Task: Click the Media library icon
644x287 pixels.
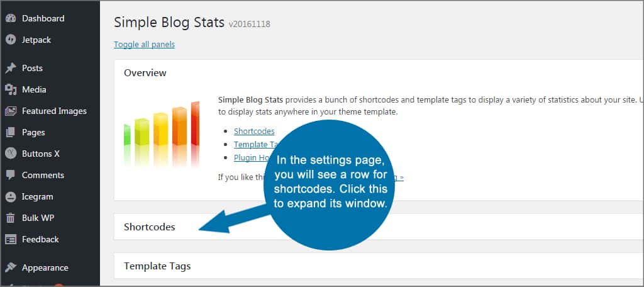Action: click(x=10, y=89)
